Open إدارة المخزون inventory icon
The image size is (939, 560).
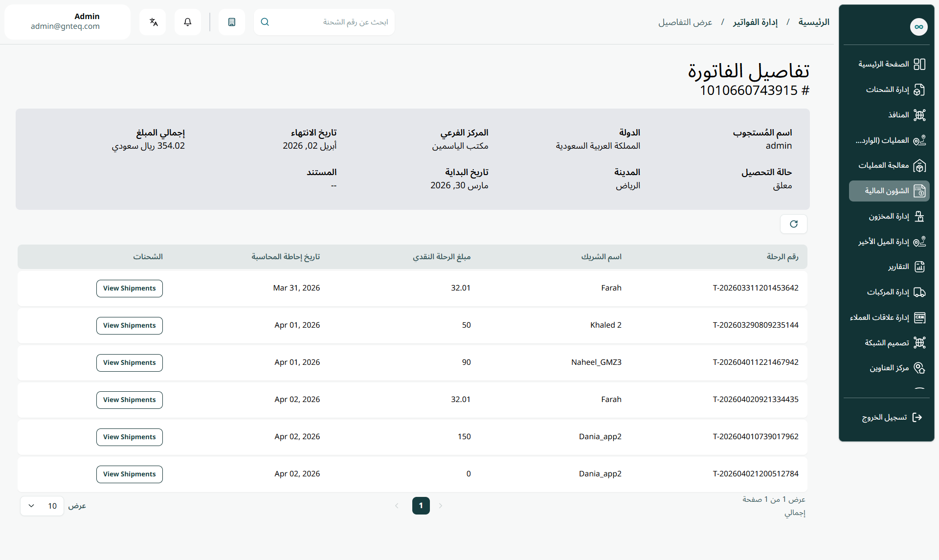click(x=919, y=216)
